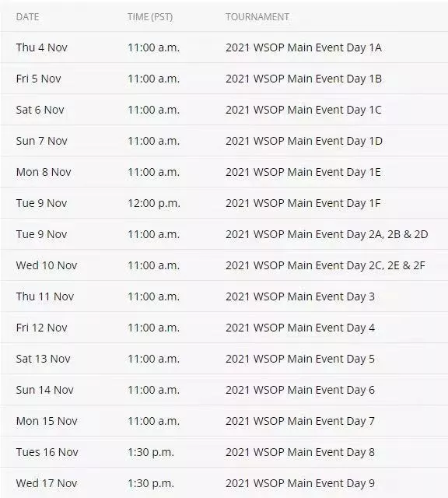Click the Sat 6 Nov row date
Screen dimensions: 448x498
tap(40, 110)
